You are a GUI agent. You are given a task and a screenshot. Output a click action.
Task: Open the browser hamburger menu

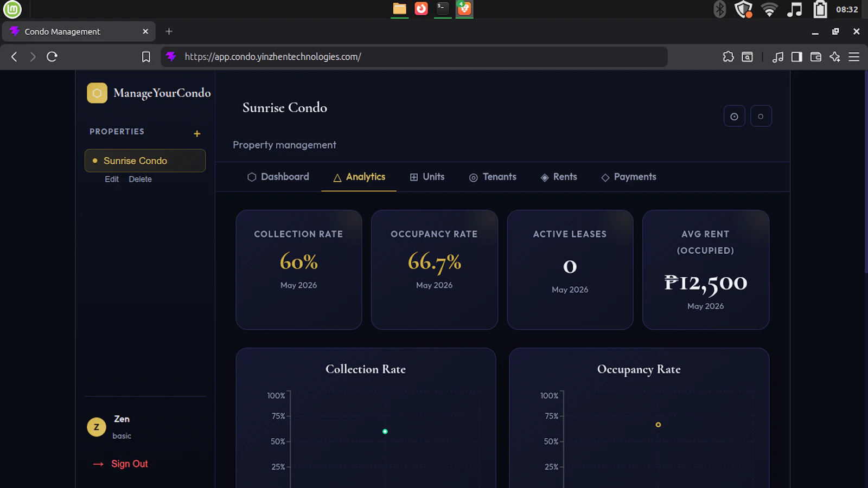pos(854,56)
